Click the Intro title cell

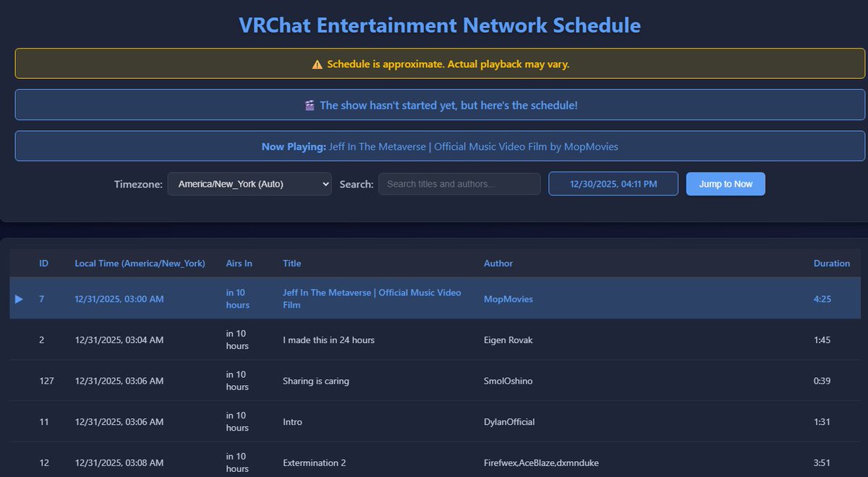292,422
